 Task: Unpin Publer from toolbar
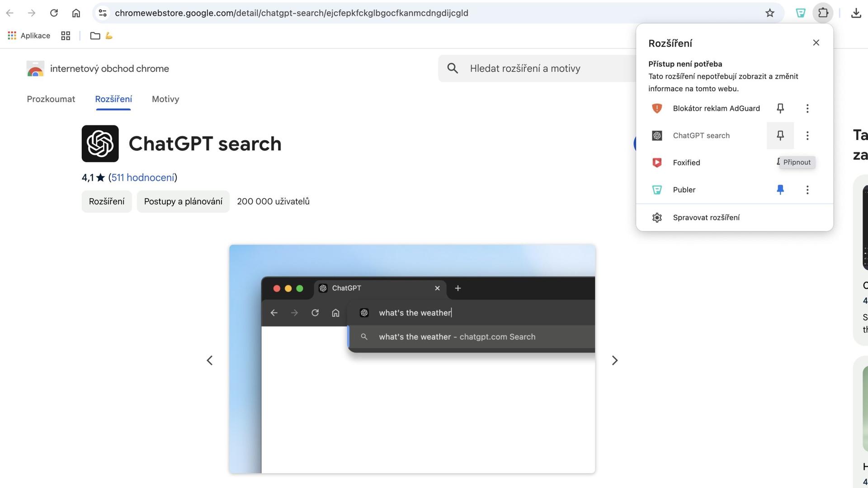[780, 190]
